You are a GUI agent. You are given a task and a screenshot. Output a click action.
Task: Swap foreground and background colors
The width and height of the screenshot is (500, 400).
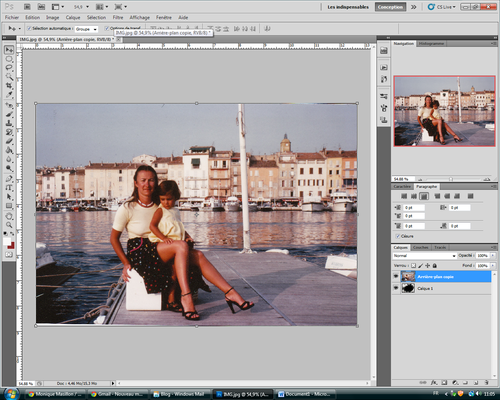pyautogui.click(x=12, y=234)
